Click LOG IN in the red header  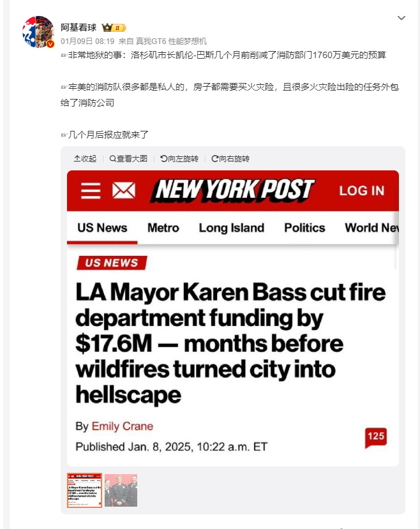(x=362, y=191)
